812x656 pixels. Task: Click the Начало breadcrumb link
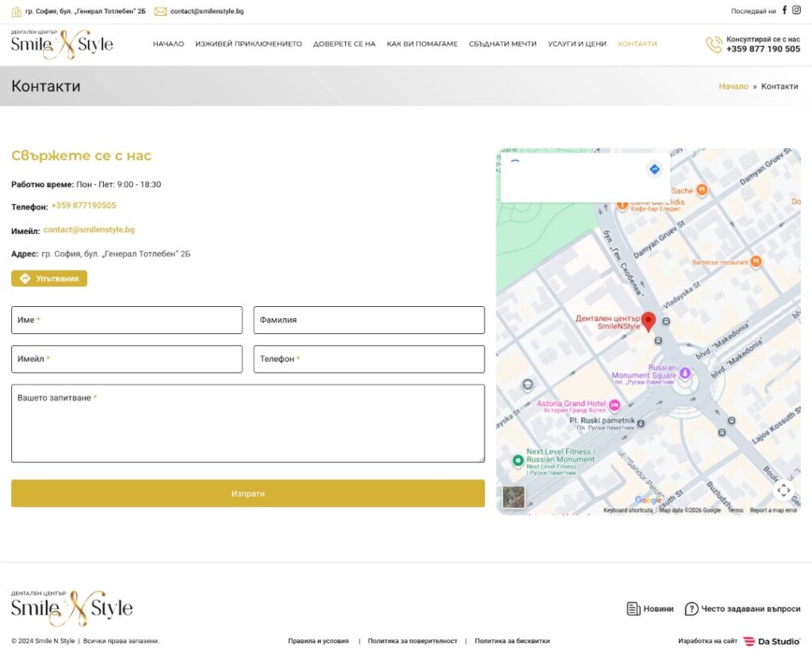(x=733, y=86)
